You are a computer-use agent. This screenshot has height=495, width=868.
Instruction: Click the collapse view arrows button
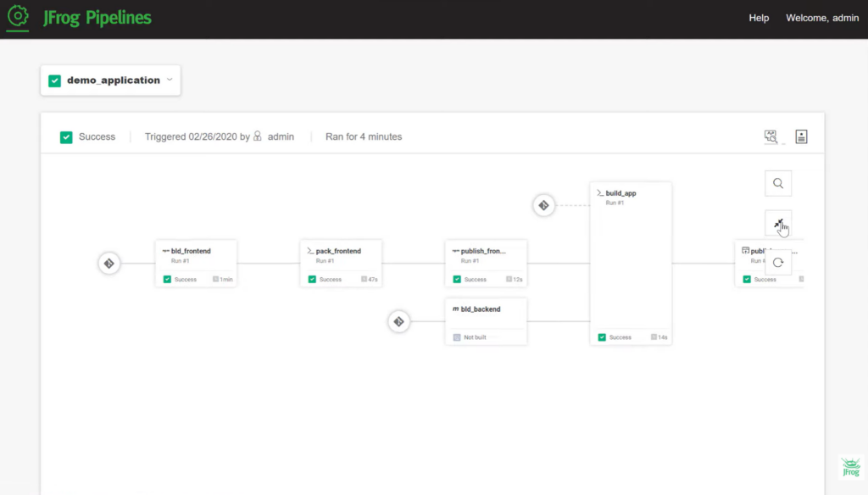[x=778, y=223]
